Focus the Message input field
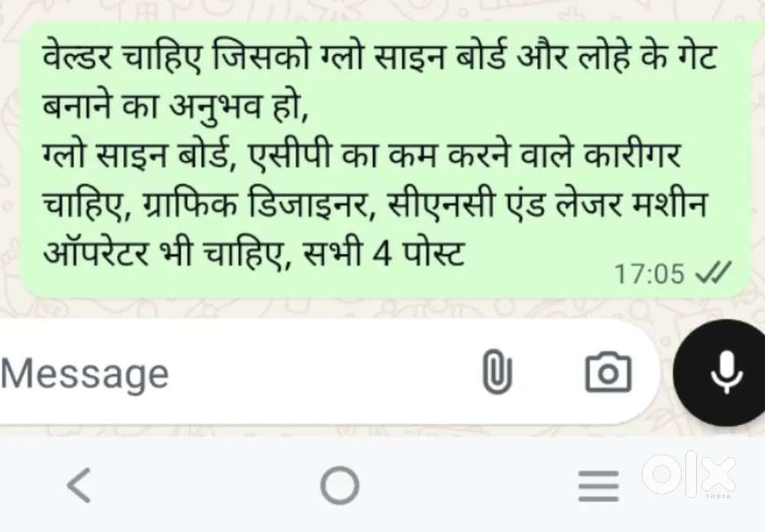The width and height of the screenshot is (765, 532). coord(328,372)
